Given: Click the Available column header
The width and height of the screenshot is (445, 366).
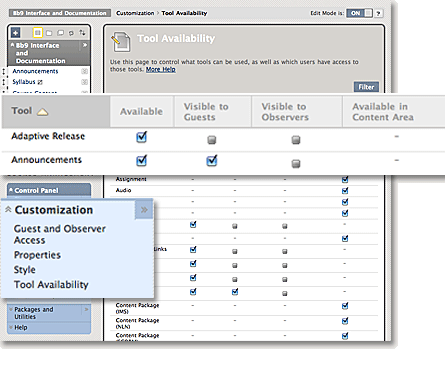Looking at the screenshot, I should tap(142, 111).
